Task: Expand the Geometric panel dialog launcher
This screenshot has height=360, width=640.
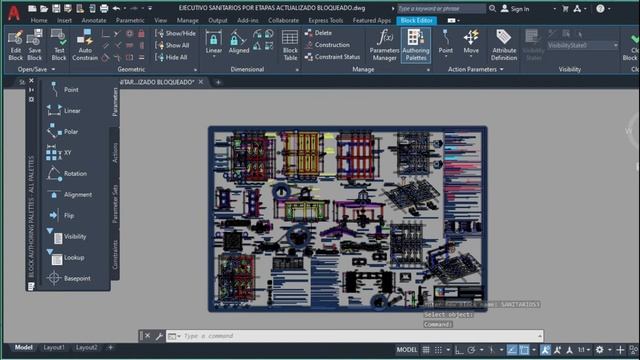Action: tap(196, 70)
